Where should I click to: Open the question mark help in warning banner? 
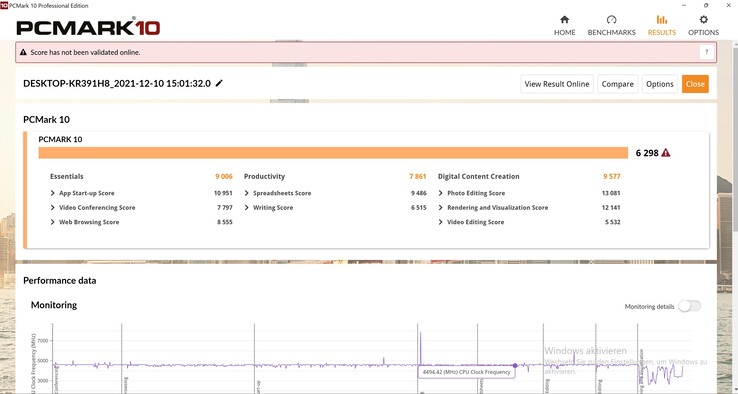click(706, 52)
